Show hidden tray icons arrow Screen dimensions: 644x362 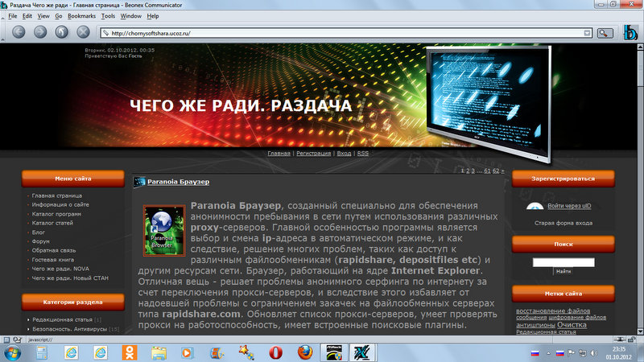click(x=548, y=353)
